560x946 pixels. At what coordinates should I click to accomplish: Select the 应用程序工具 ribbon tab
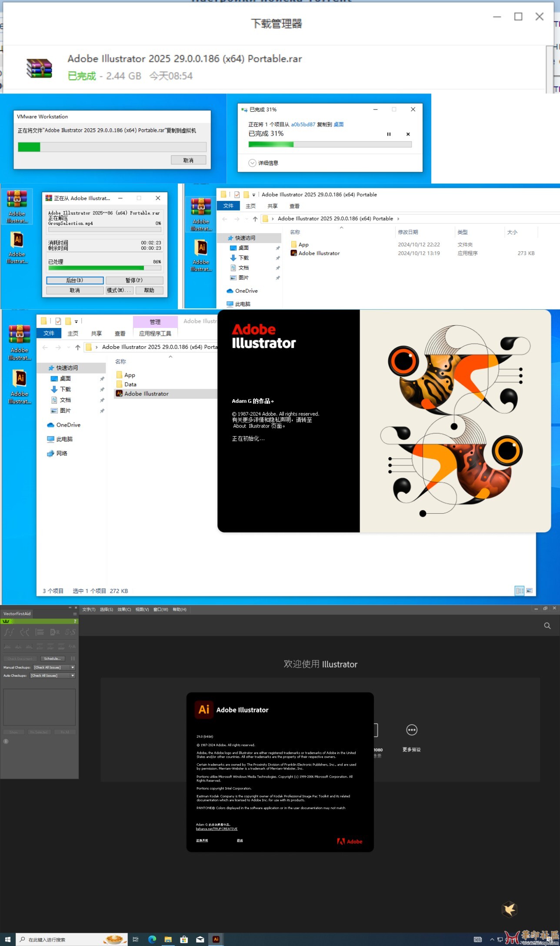pyautogui.click(x=155, y=334)
